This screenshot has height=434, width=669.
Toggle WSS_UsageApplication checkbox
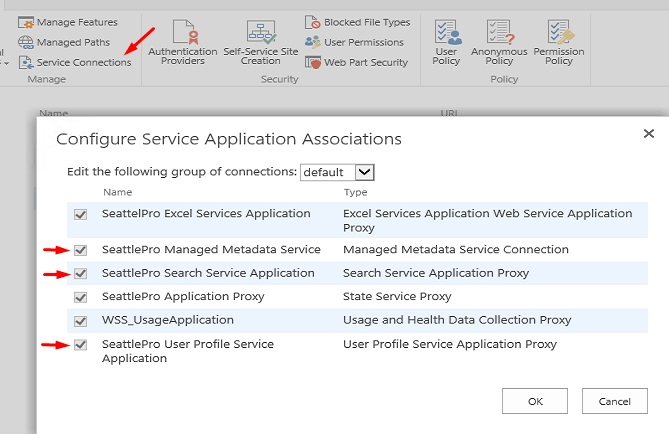[81, 320]
